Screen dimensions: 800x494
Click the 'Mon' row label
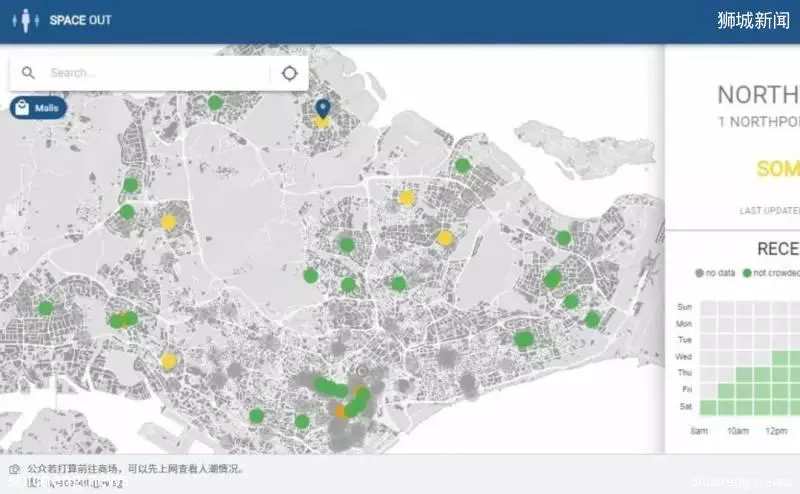pyautogui.click(x=684, y=324)
